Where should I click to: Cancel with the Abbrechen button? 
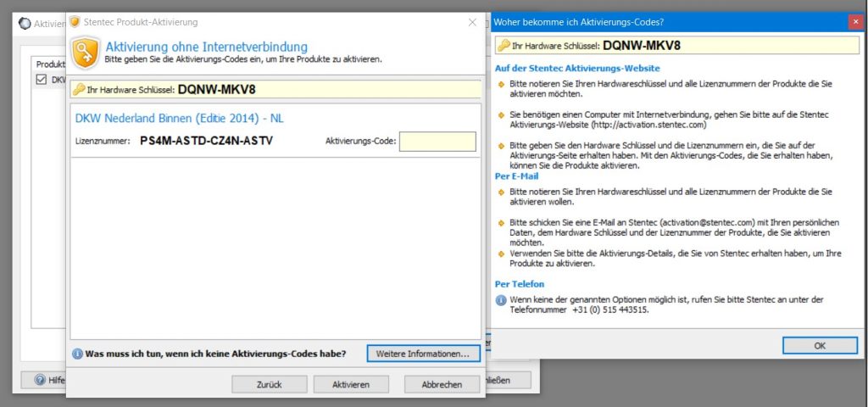[441, 384]
